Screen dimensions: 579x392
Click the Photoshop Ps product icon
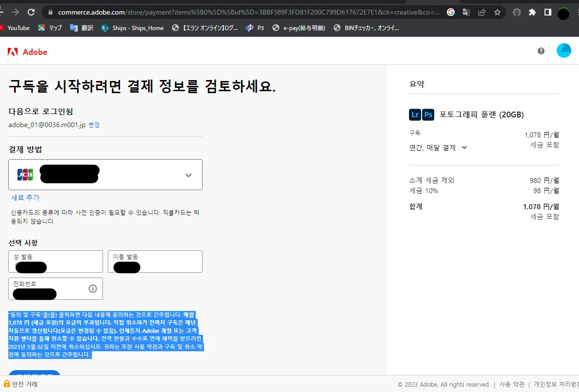click(428, 114)
